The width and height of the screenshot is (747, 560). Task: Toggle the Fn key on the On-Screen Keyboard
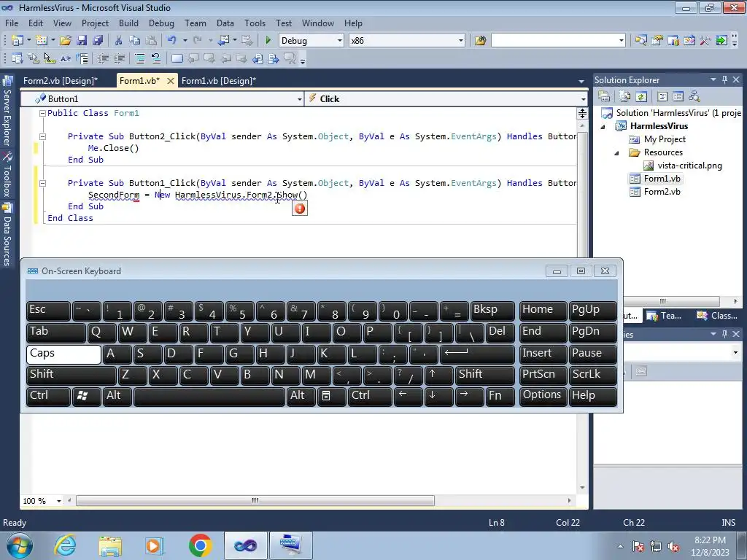[500, 396]
